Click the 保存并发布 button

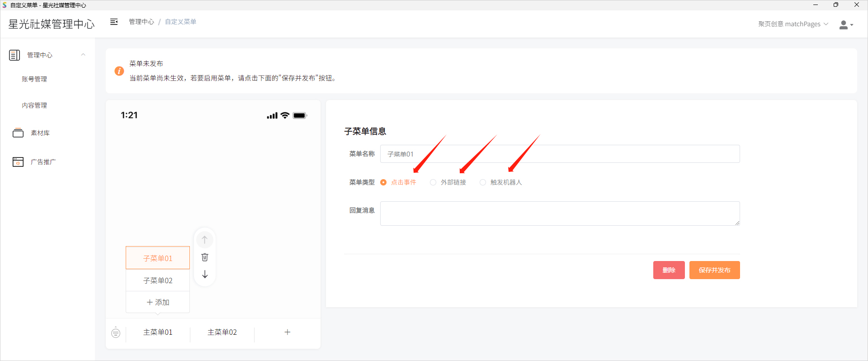[x=714, y=270]
